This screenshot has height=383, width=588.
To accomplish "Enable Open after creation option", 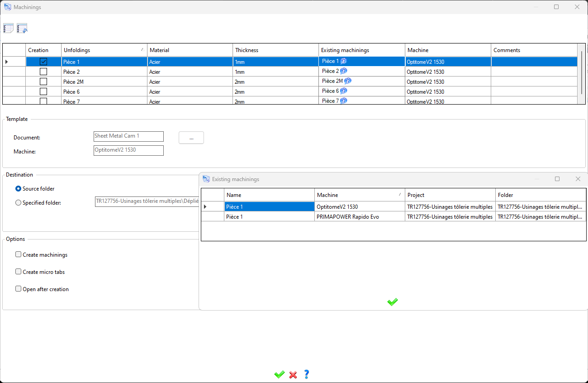I will pos(19,289).
